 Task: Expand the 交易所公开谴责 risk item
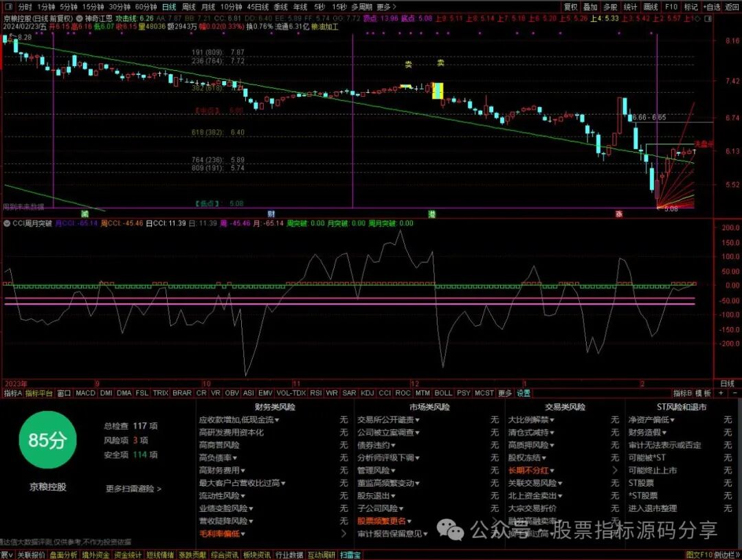point(388,420)
